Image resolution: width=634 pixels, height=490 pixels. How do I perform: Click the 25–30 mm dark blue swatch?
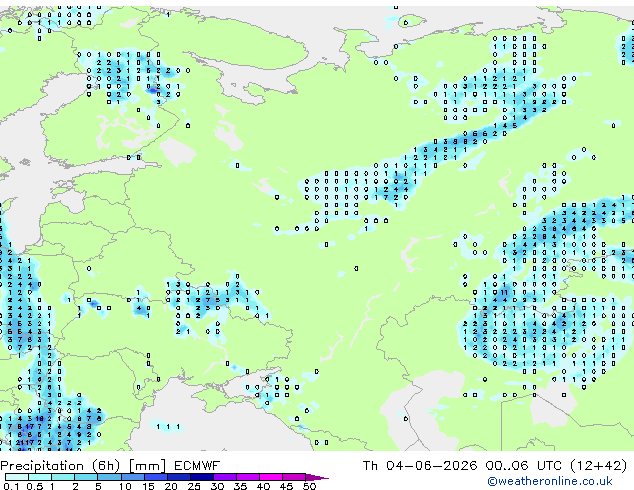click(x=201, y=477)
